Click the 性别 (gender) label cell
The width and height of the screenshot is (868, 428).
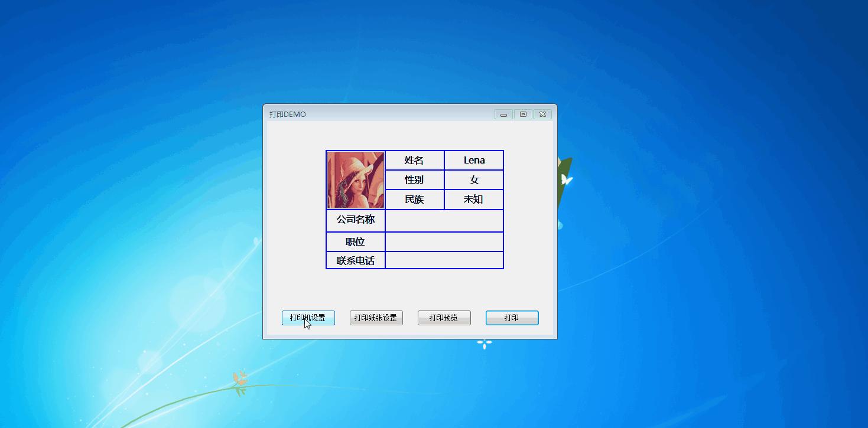[414, 179]
